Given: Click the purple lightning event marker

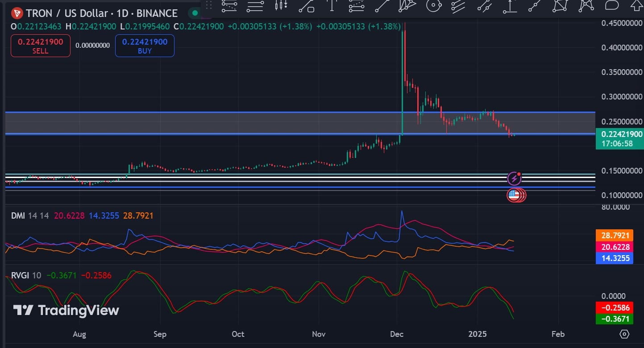Looking at the screenshot, I should tap(514, 179).
